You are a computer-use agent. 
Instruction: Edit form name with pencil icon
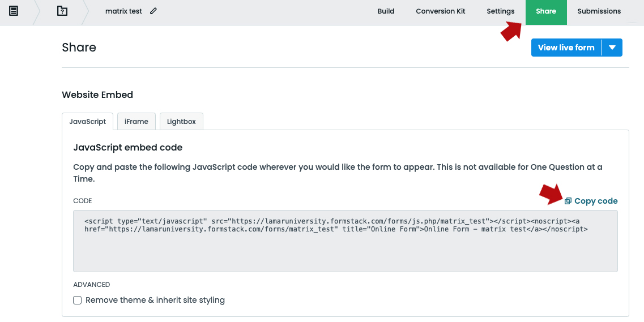pos(153,11)
